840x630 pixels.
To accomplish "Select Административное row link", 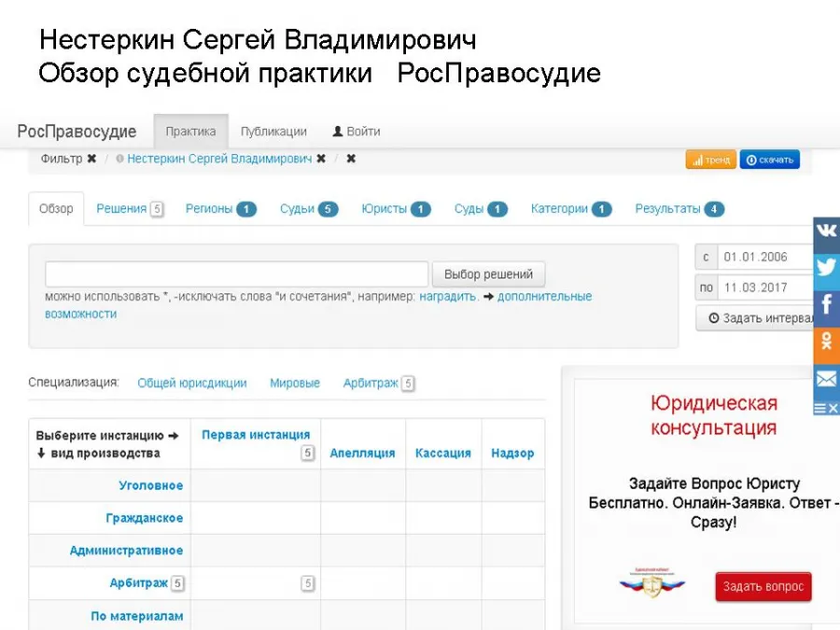I will (126, 550).
